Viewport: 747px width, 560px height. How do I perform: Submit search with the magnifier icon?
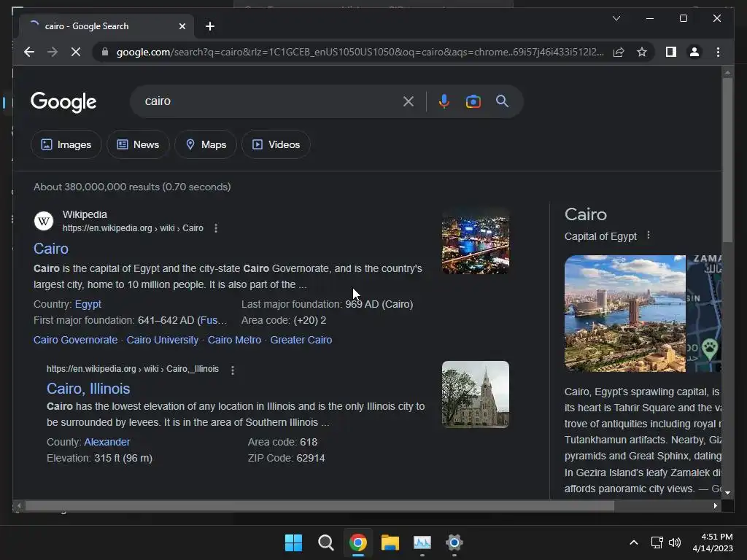pyautogui.click(x=502, y=101)
